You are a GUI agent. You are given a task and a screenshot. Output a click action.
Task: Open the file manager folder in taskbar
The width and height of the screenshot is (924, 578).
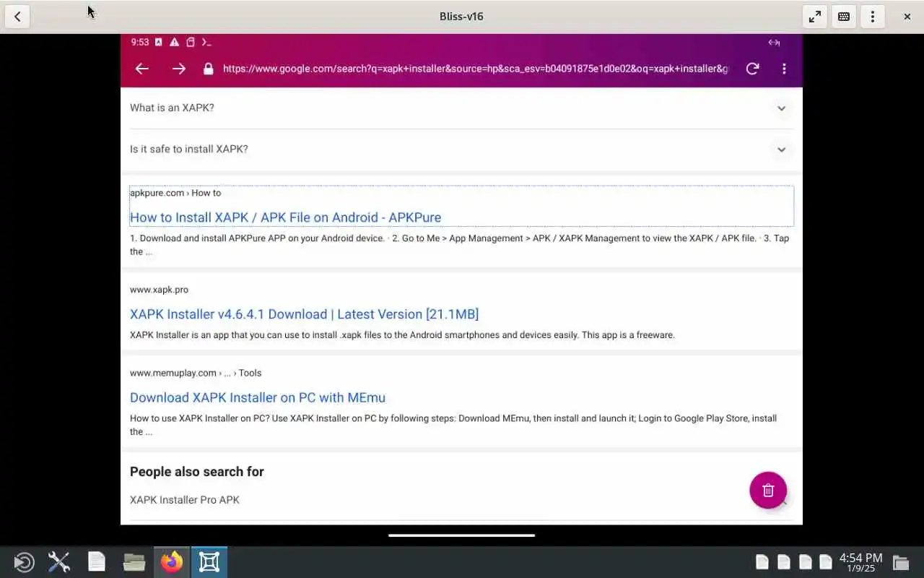click(x=134, y=562)
